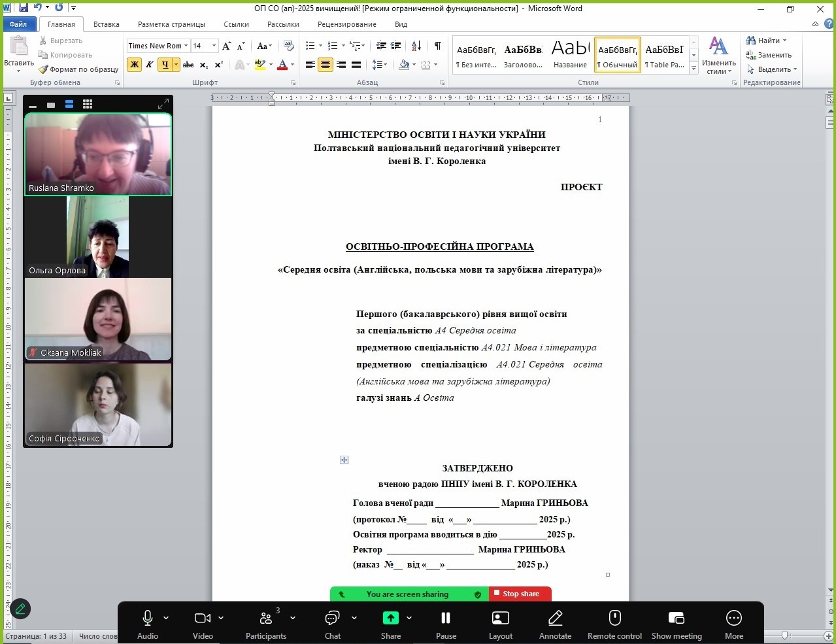Select Sofia Siroochenko's video thumbnail
The image size is (836, 644).
point(98,405)
